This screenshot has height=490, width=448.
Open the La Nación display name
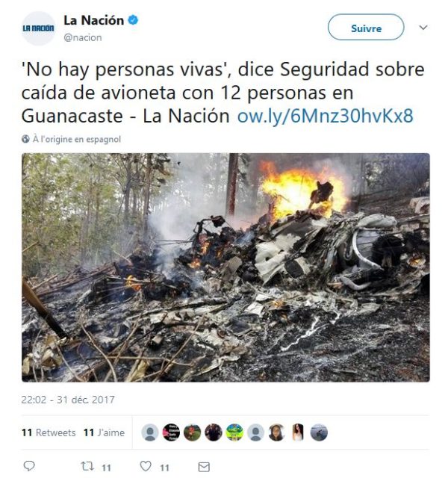[x=94, y=20]
